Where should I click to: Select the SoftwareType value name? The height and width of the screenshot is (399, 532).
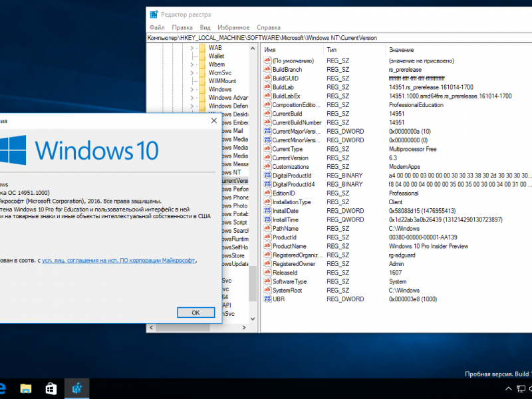coord(289,281)
